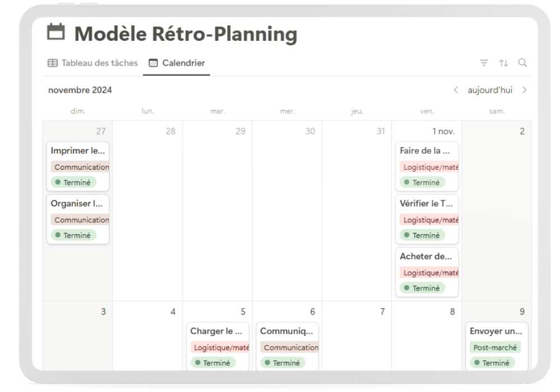560x392 pixels.
Task: Select the Terminé status on 'Acheter de...'
Action: [x=422, y=288]
